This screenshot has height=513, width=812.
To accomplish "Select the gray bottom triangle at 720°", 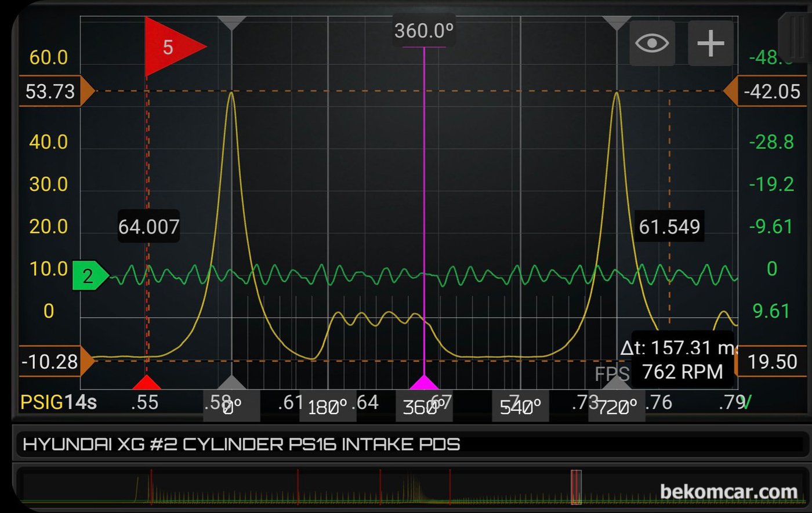I will pyautogui.click(x=617, y=382).
